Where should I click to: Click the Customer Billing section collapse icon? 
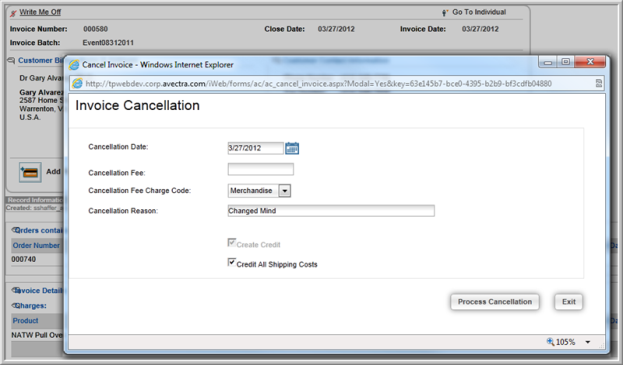pos(11,61)
